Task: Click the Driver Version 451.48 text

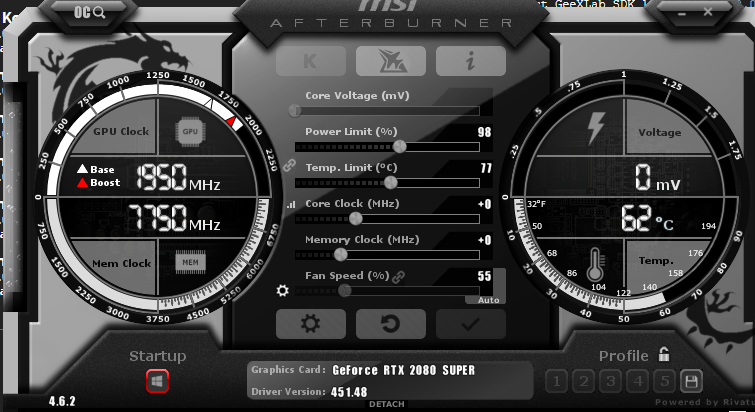Action: pos(349,392)
